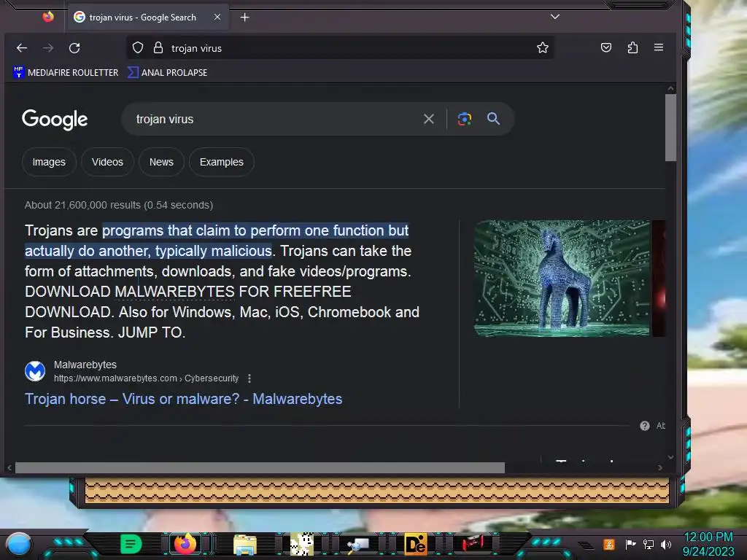Click the orange Java tray icon

point(609,544)
